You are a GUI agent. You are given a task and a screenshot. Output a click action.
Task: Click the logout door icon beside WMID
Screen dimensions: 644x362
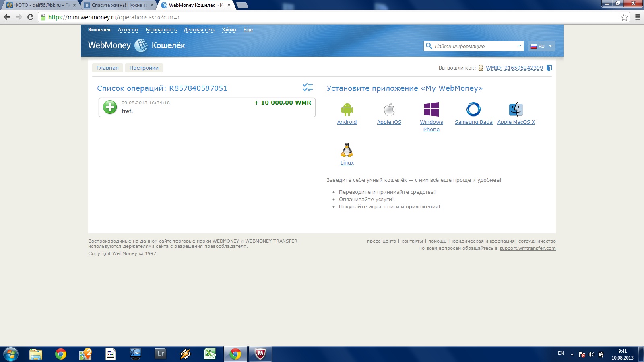coord(549,68)
